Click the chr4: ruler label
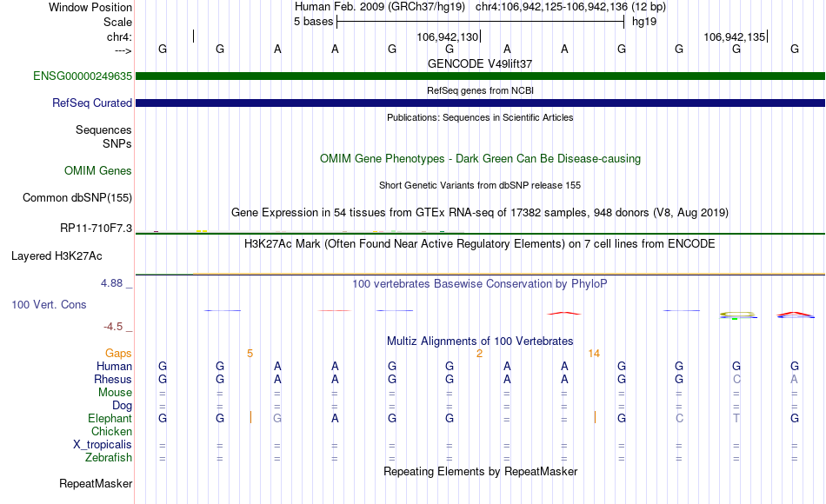Viewport: 826px width, 504px height. coord(119,36)
